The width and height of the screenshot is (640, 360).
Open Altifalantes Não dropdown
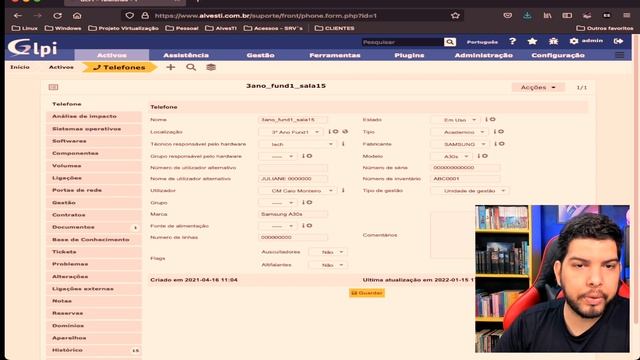pyautogui.click(x=328, y=265)
